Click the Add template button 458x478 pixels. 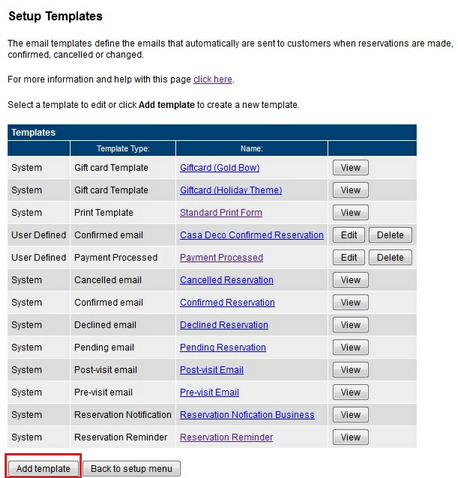coord(43,468)
